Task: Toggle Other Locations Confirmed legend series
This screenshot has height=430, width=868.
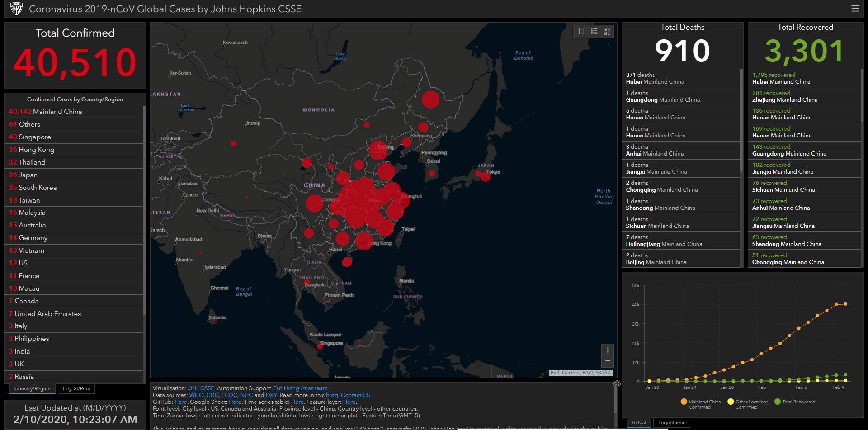Action: click(748, 404)
